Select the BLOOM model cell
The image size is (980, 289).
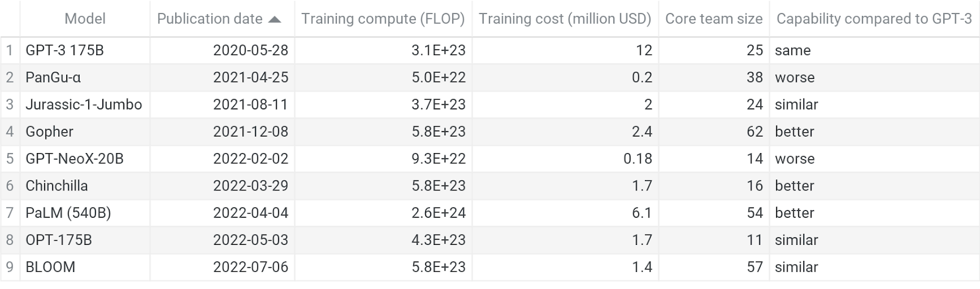click(x=51, y=267)
